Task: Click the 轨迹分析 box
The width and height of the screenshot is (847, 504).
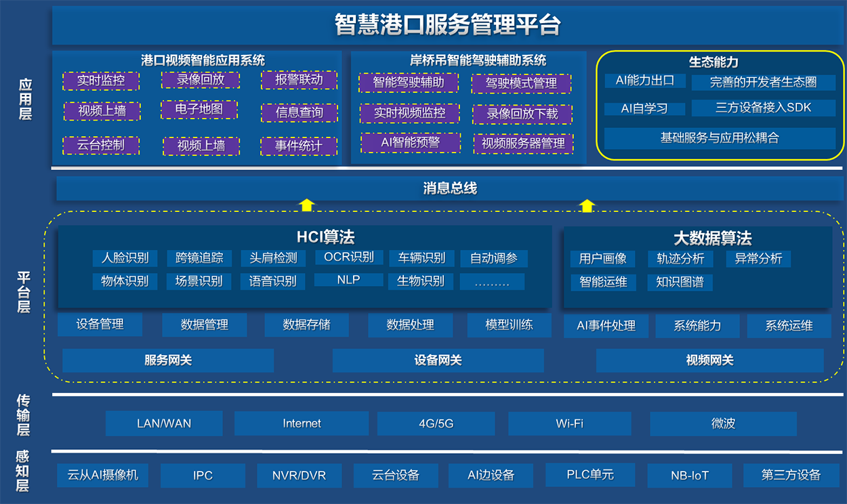Action: point(680,259)
